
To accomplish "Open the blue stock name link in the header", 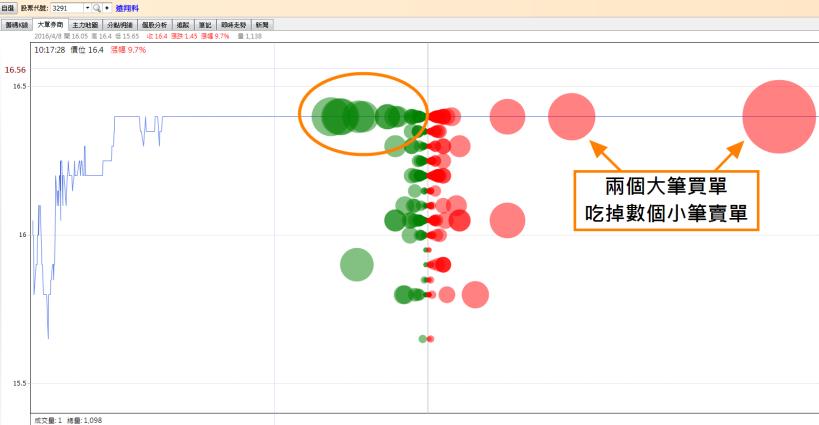I will pyautogui.click(x=127, y=8).
